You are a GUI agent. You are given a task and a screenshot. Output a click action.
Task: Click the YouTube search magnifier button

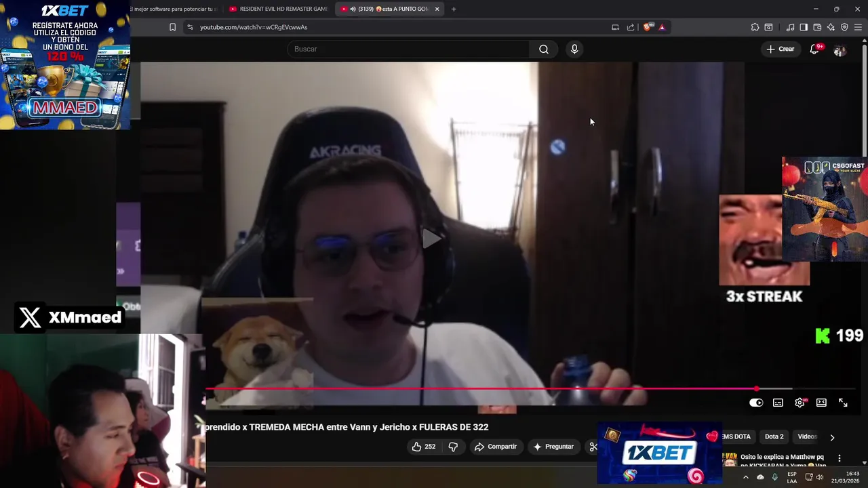click(544, 49)
